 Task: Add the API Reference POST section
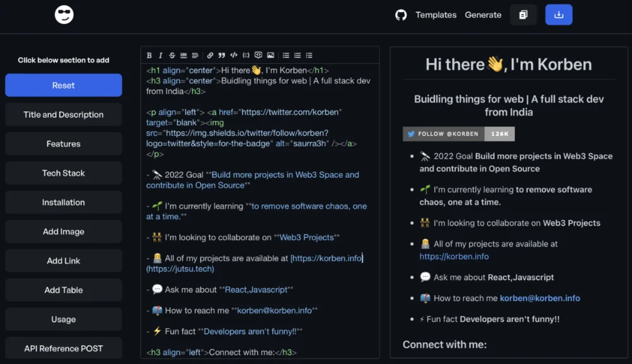click(63, 348)
